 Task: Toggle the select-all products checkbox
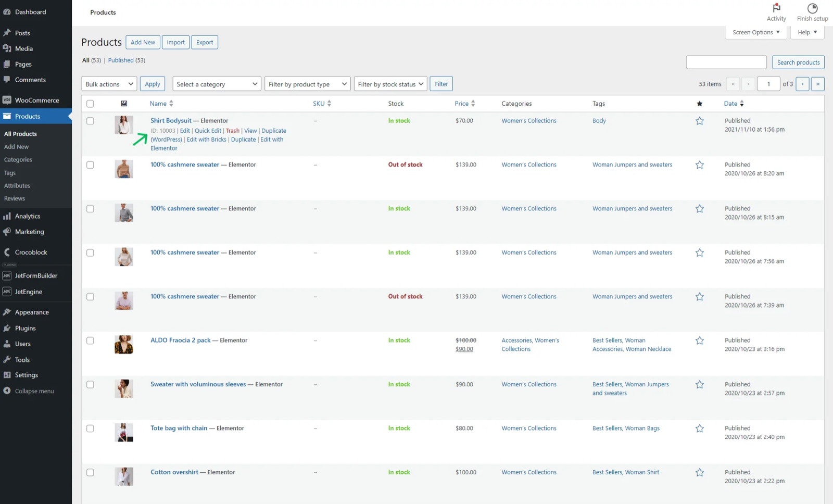coord(90,104)
